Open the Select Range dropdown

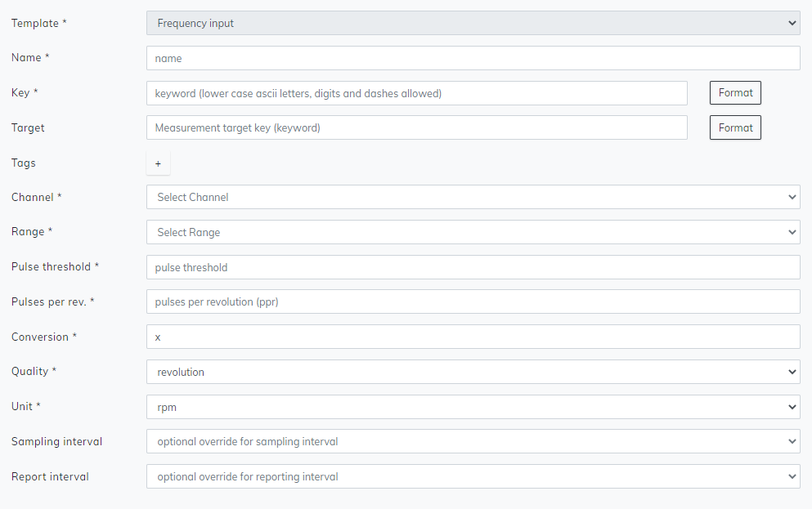click(473, 232)
